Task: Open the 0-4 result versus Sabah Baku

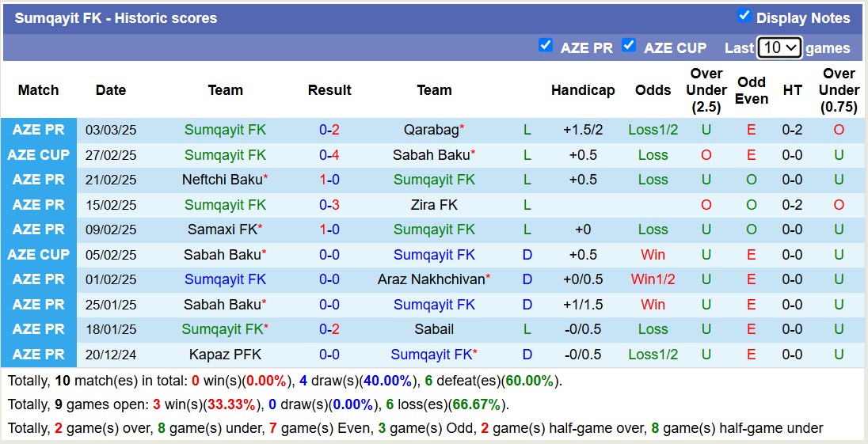Action: coord(329,155)
